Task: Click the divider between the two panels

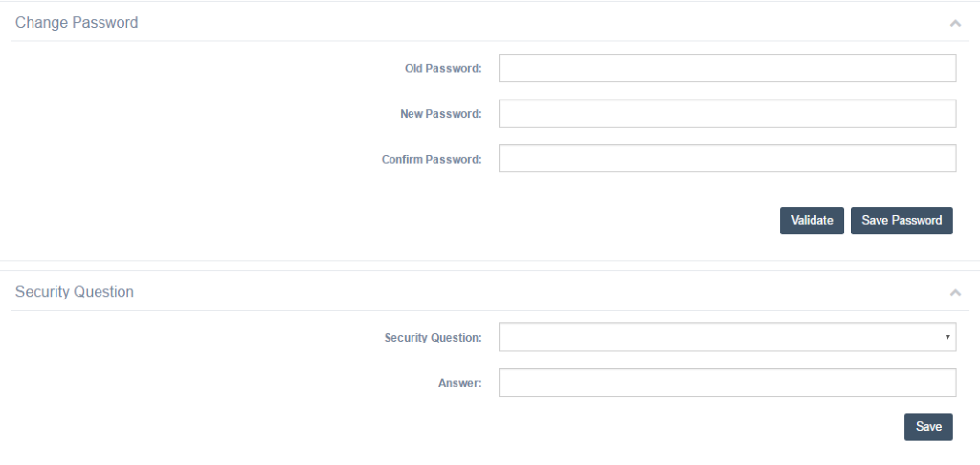Action: [x=490, y=265]
